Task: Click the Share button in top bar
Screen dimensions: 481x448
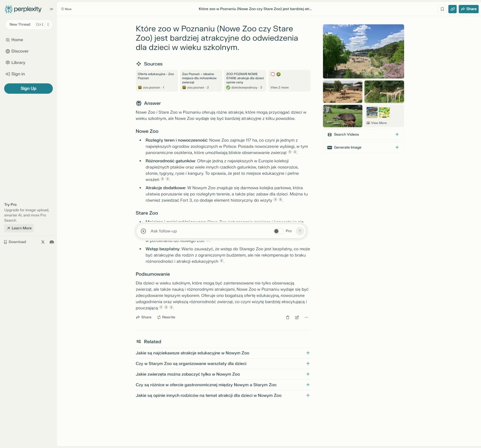Action: [469, 9]
